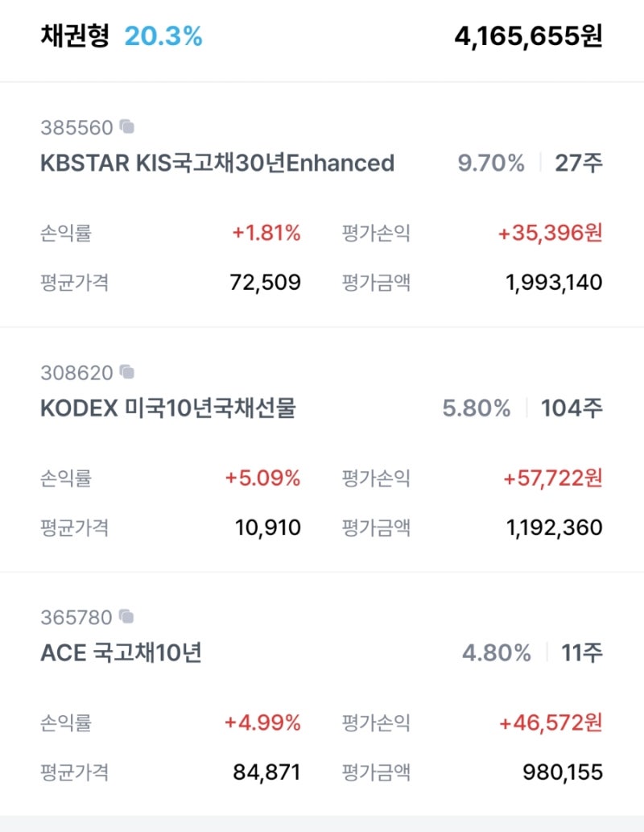Tap KODEX return rate +5.09%
Image resolution: width=644 pixels, height=832 pixels.
263,478
